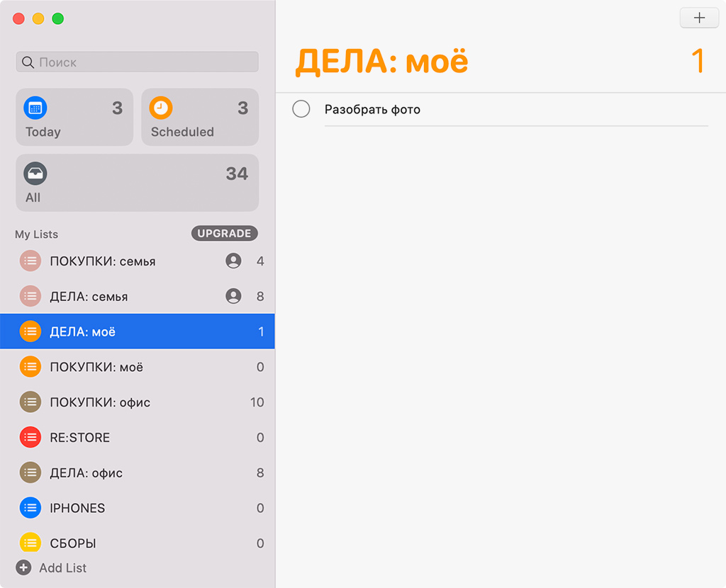The image size is (726, 588).
Task: Click the ПОКУПКИ: офис list icon
Action: tap(30, 402)
